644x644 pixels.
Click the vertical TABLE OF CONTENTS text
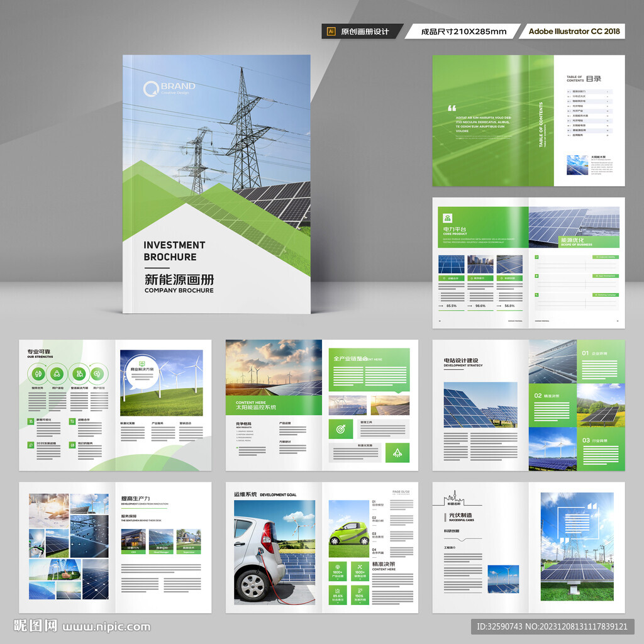(541, 125)
